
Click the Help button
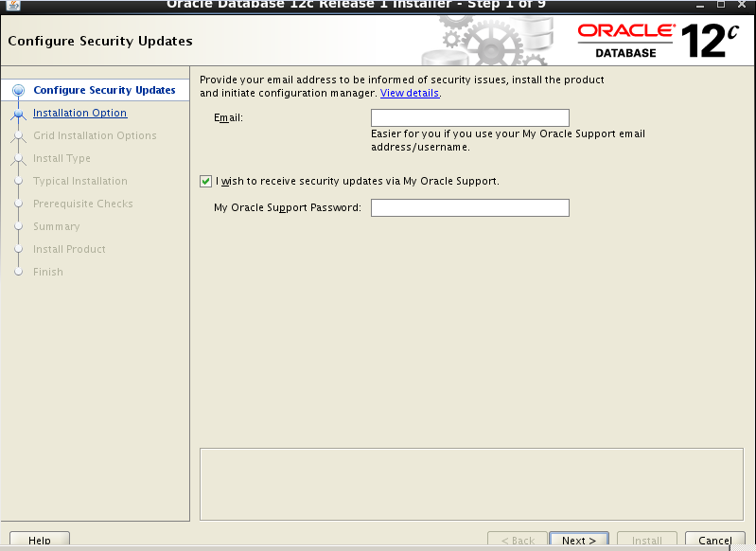click(40, 541)
